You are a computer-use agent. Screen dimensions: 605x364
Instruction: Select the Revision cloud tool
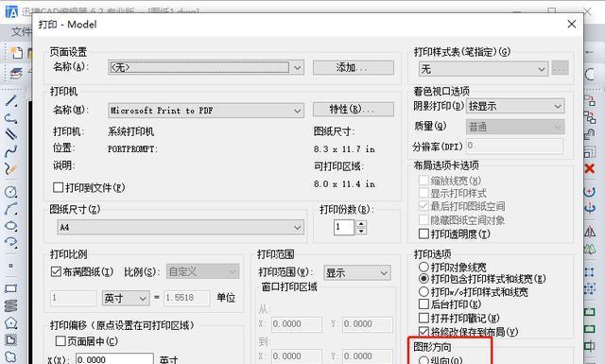(x=10, y=356)
